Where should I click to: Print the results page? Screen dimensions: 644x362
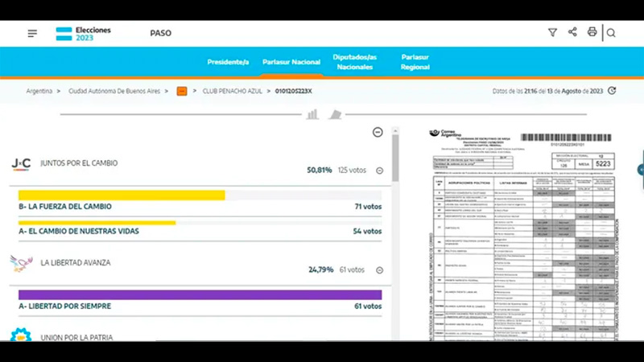(x=592, y=32)
